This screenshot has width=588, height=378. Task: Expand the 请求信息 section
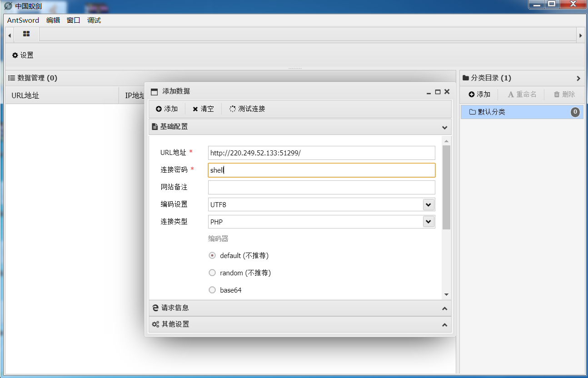click(444, 308)
